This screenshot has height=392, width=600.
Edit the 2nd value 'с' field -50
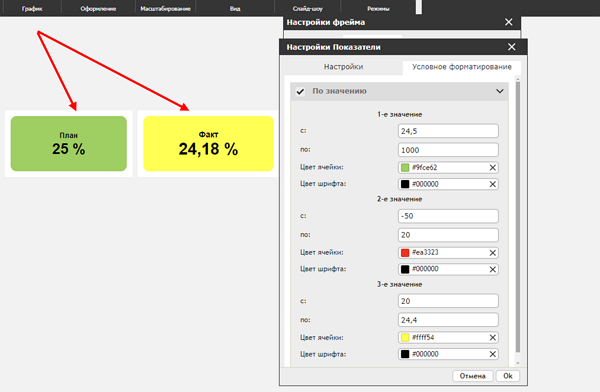click(x=448, y=216)
